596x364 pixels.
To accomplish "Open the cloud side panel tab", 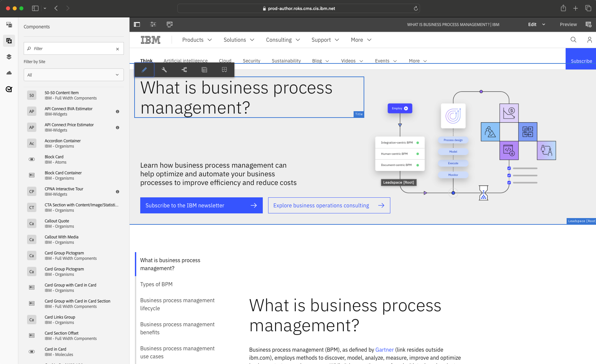I will pyautogui.click(x=9, y=73).
